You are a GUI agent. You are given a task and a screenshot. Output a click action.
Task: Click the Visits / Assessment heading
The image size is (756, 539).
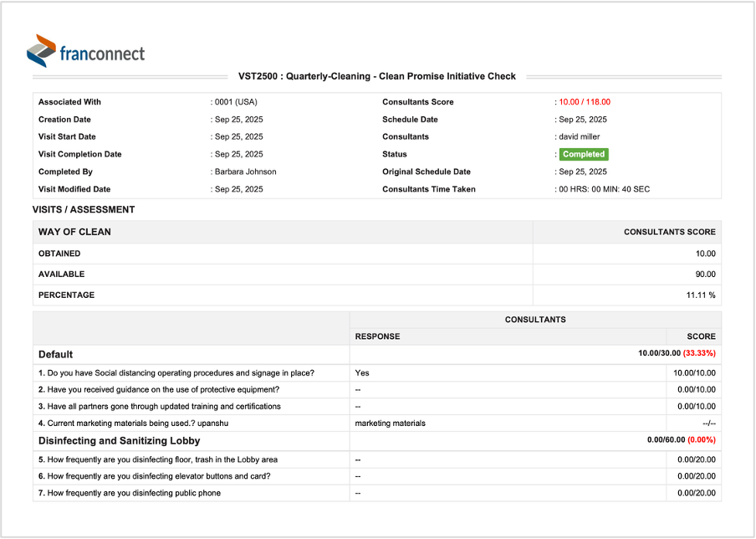coord(84,210)
